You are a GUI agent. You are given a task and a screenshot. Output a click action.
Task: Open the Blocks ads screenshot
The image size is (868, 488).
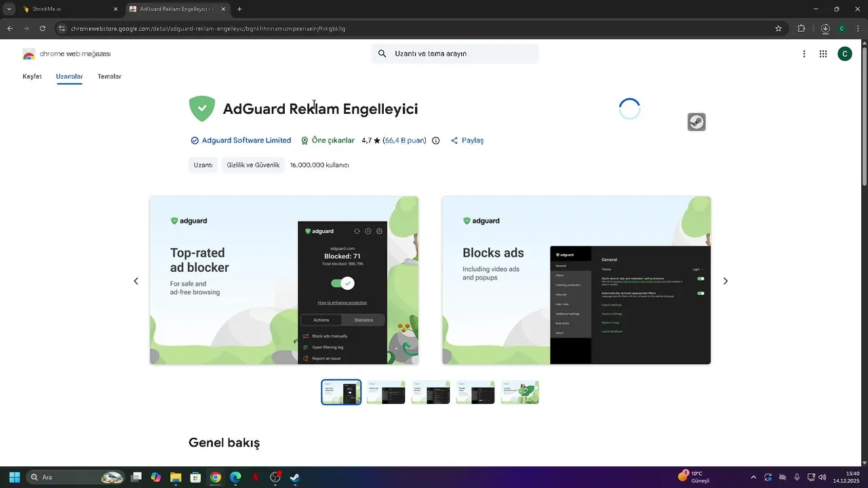coord(576,281)
